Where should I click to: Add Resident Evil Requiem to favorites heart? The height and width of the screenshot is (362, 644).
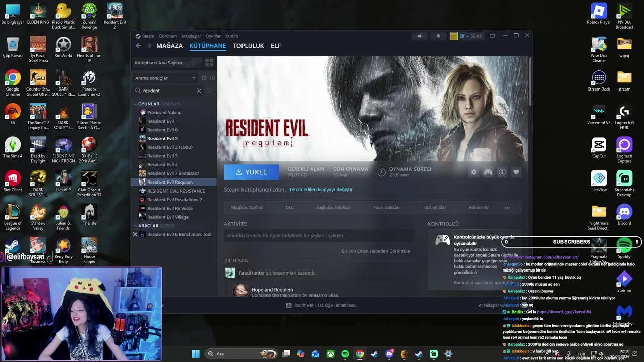click(x=516, y=172)
